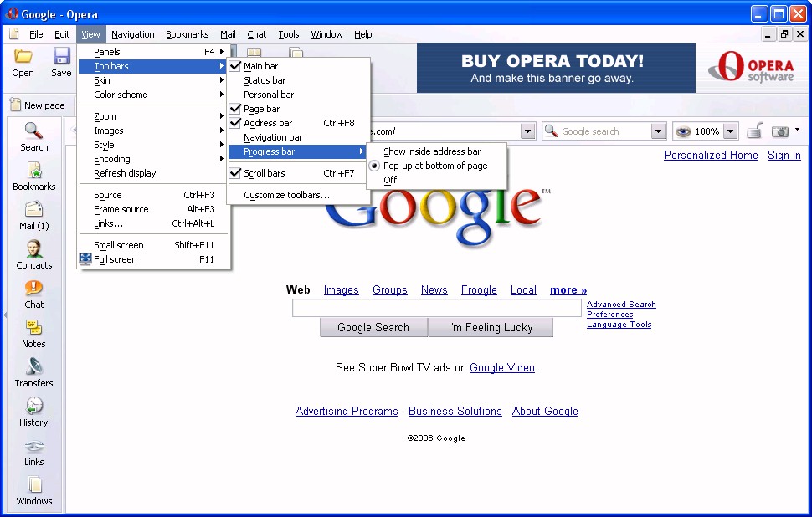Open the Bookmarks panel icon
812x517 pixels.
[33, 170]
